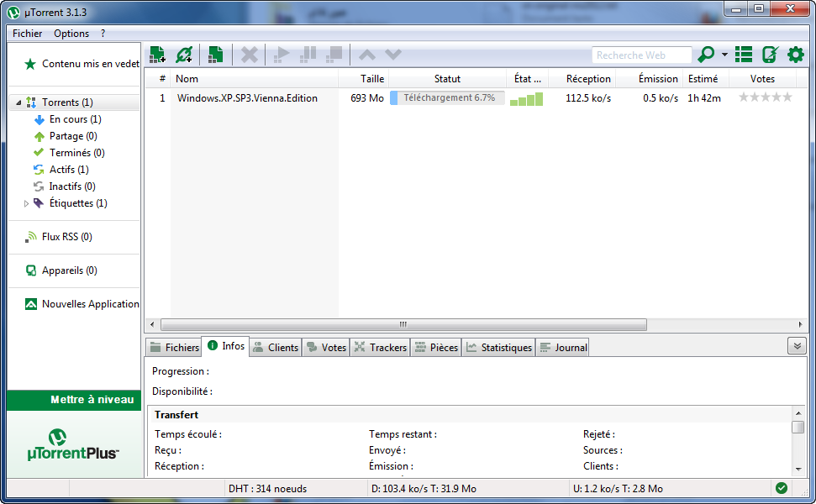Switch to the Infos tab
This screenshot has width=816, height=504.
[226, 346]
